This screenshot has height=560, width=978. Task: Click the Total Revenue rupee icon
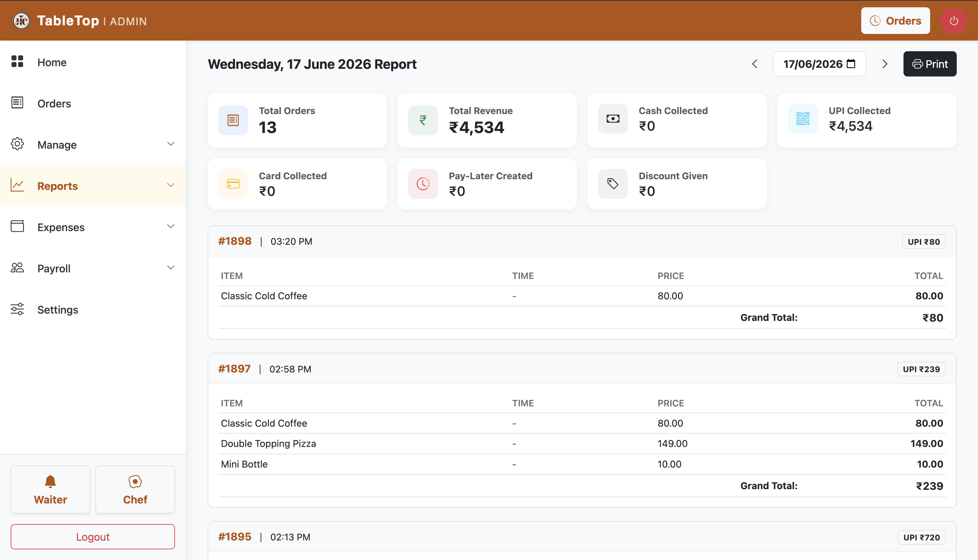click(423, 120)
